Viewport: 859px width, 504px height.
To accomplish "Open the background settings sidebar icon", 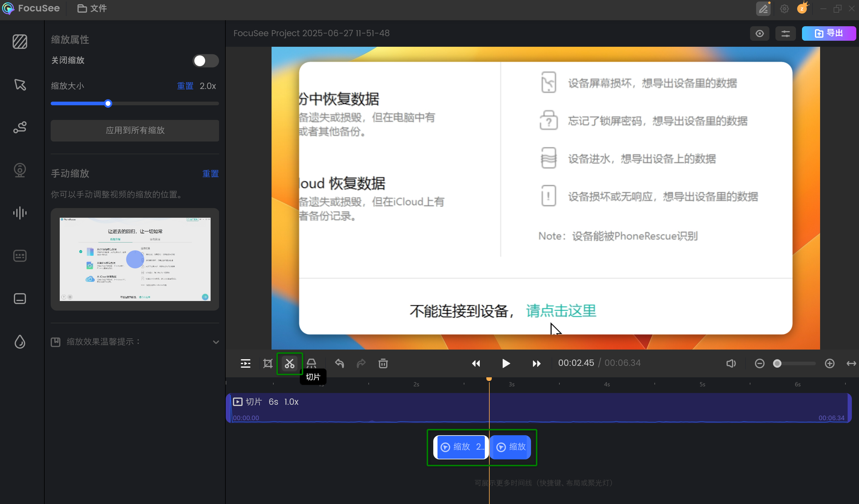I will point(20,42).
